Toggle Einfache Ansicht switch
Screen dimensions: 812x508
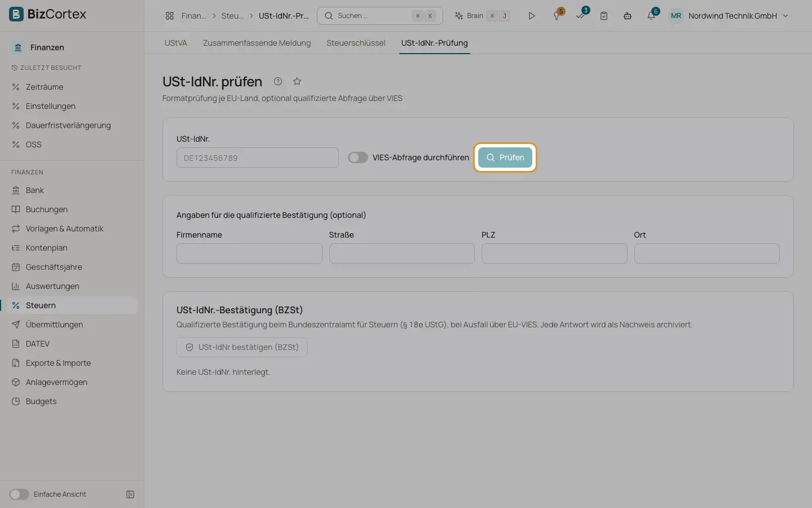coord(19,494)
